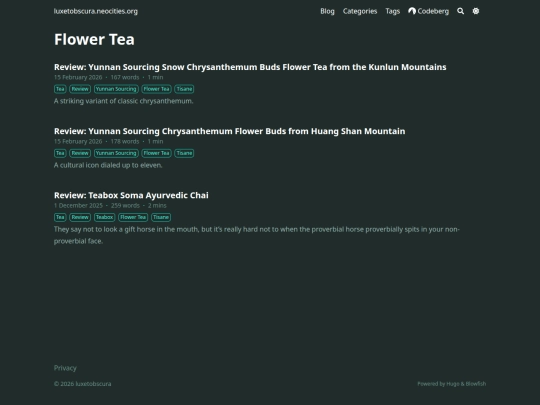Click Flower Tea tag under Soma Ayurvedic Chai review
This screenshot has width=540, height=405.
[x=133, y=217]
